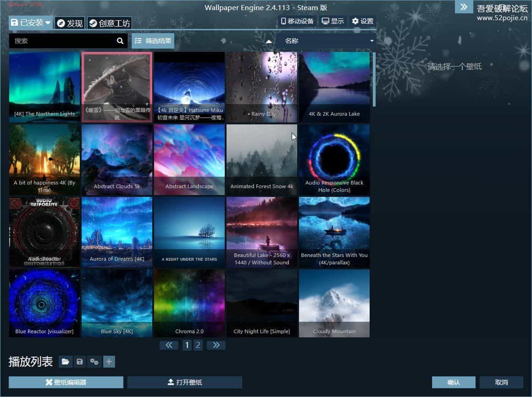Go to next page of wallpapers
Image resolution: width=532 pixels, height=397 pixels.
pyautogui.click(x=216, y=345)
